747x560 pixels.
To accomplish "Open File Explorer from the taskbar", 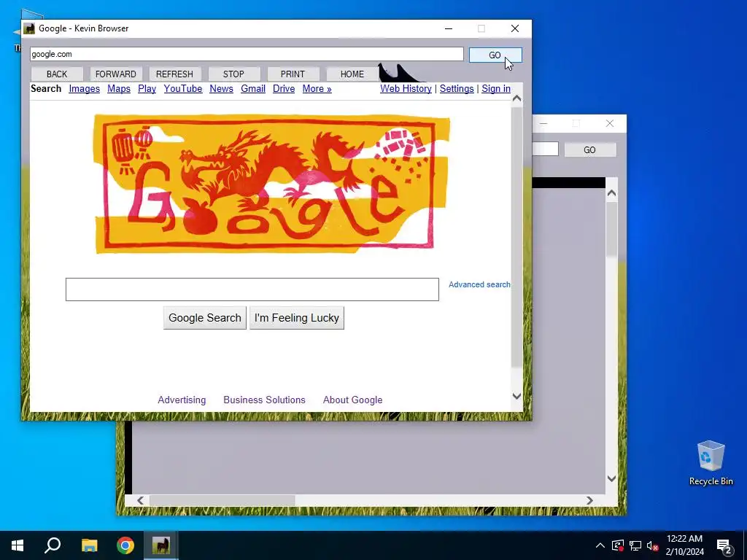I will tap(89, 545).
